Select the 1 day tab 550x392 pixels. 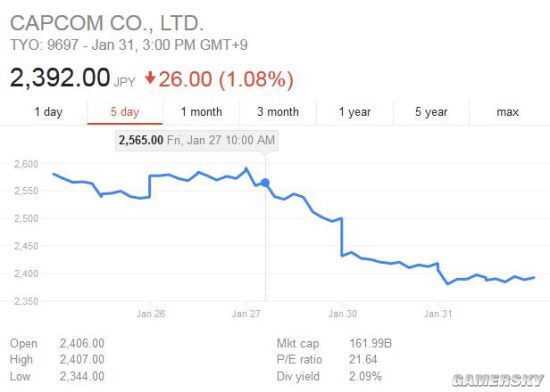click(48, 112)
